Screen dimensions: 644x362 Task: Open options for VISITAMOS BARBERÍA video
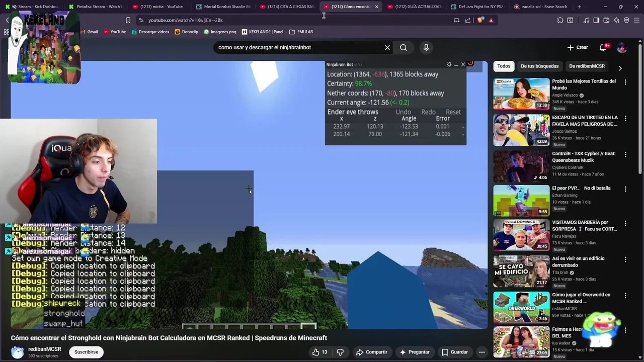[x=625, y=223]
